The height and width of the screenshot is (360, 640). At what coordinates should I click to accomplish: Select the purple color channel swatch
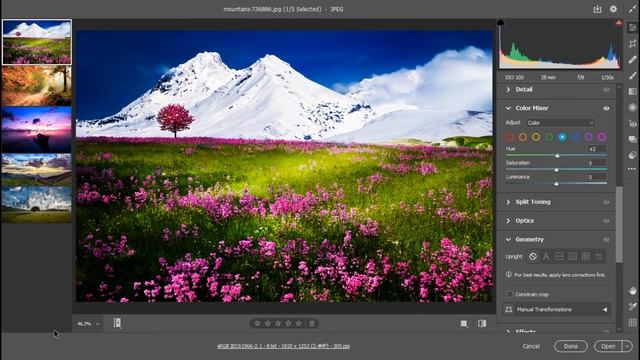point(589,137)
